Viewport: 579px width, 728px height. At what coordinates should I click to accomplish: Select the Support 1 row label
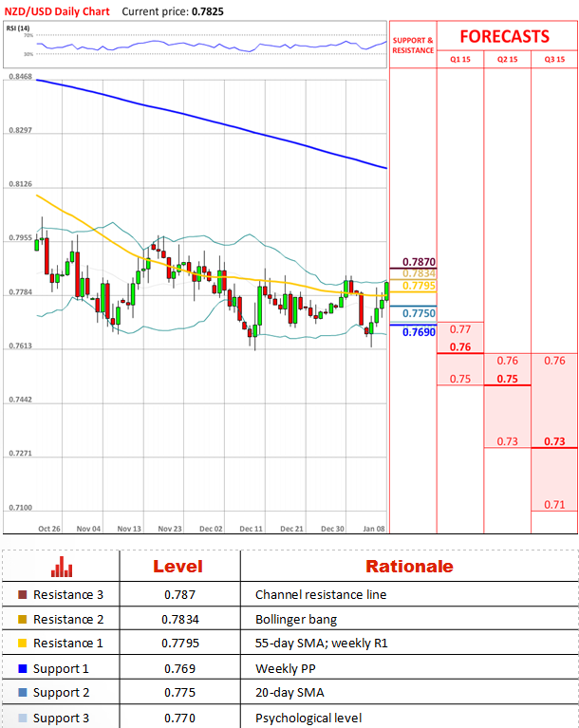(61, 669)
